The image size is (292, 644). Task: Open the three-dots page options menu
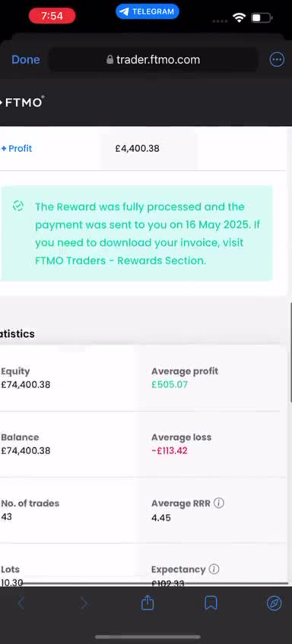pos(276,60)
